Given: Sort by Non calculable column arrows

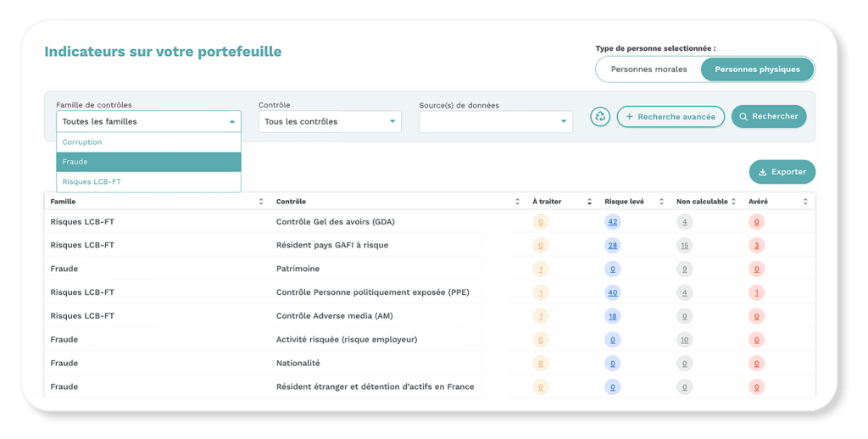Looking at the screenshot, I should click(x=733, y=202).
